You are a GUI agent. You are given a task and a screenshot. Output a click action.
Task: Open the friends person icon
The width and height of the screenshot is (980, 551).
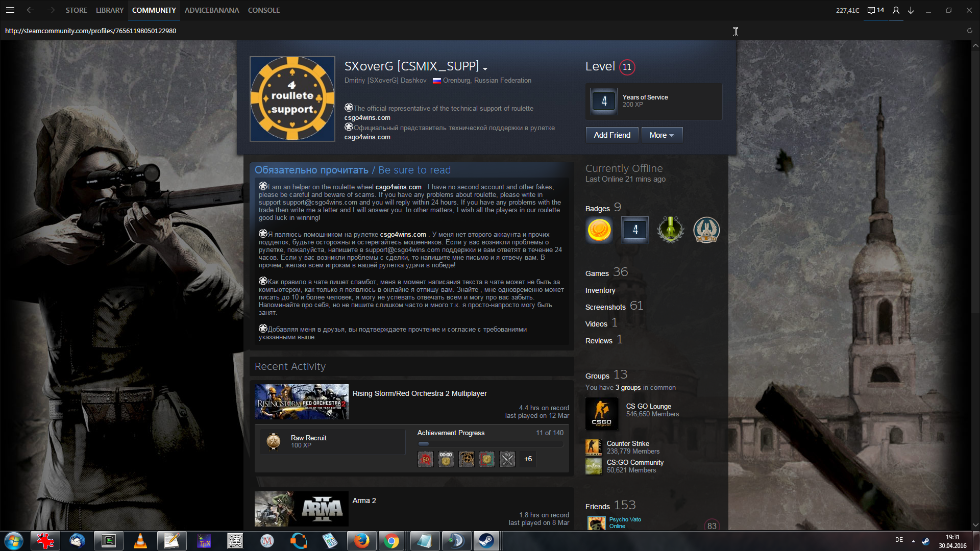[x=896, y=10]
